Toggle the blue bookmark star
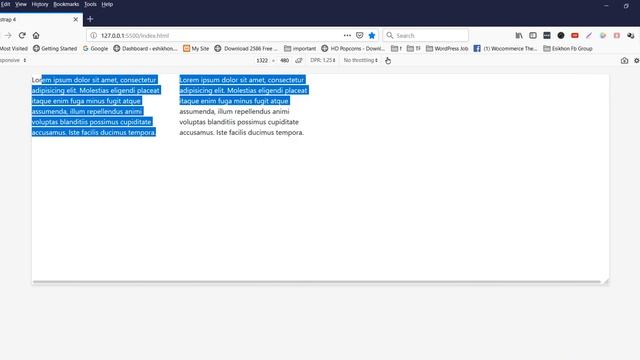640x360 pixels. pyautogui.click(x=372, y=36)
